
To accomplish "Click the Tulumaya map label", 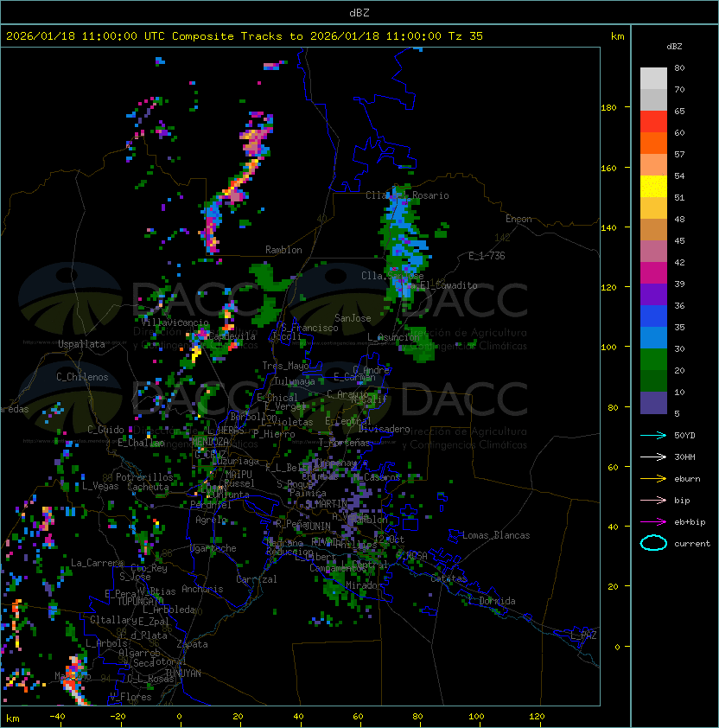I will [295, 381].
